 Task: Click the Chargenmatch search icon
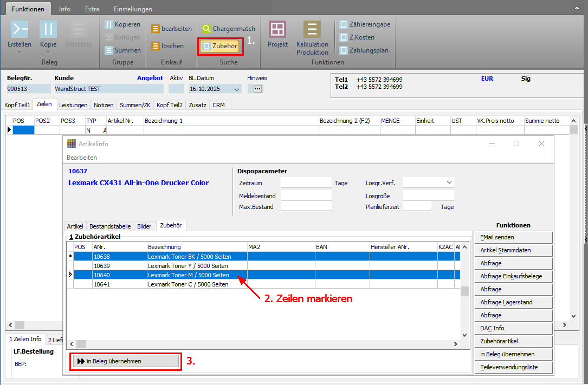point(207,29)
